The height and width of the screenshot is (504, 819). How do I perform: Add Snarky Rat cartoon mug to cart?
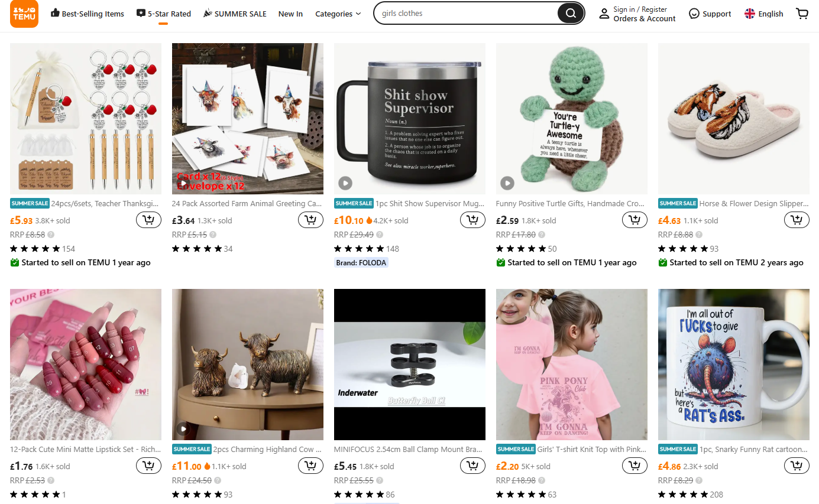(797, 466)
